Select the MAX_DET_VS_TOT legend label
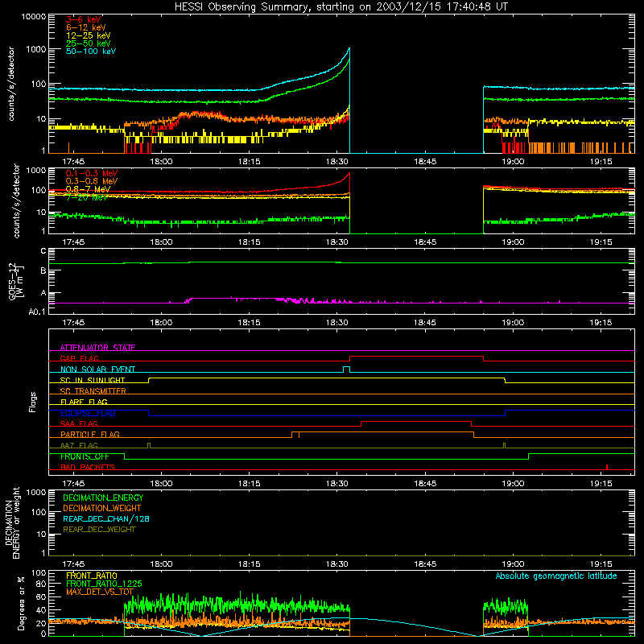This screenshot has width=644, height=644. click(100, 592)
